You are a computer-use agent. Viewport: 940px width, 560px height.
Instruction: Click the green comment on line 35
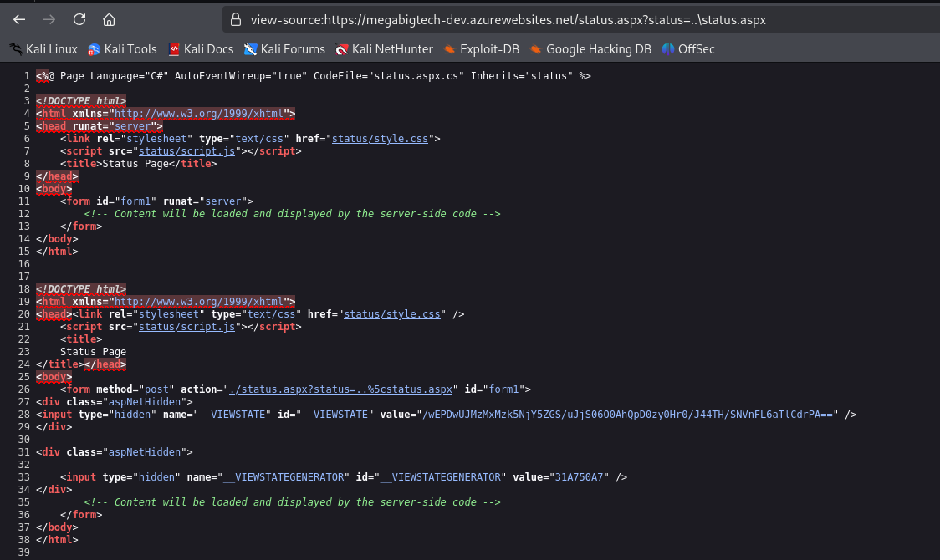point(293,502)
